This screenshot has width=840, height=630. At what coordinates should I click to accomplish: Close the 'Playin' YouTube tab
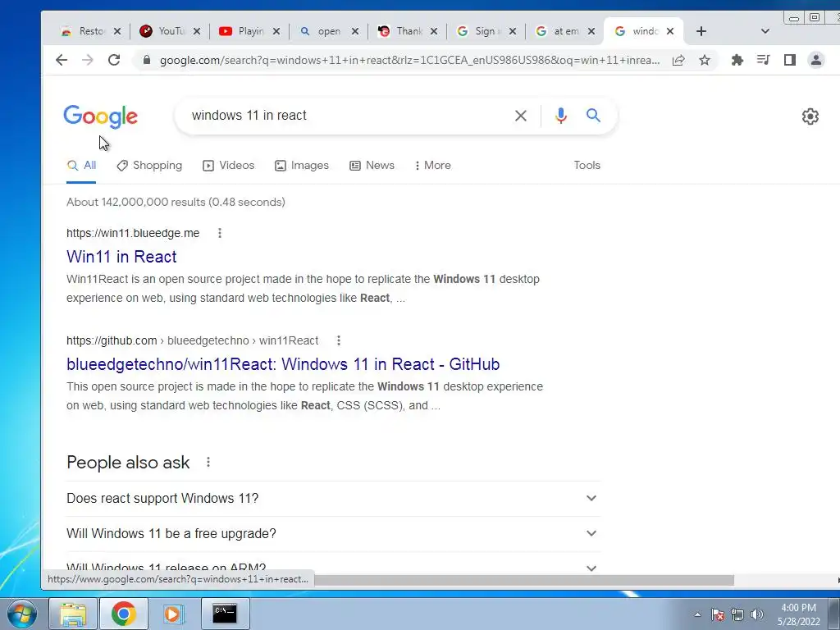pyautogui.click(x=276, y=32)
